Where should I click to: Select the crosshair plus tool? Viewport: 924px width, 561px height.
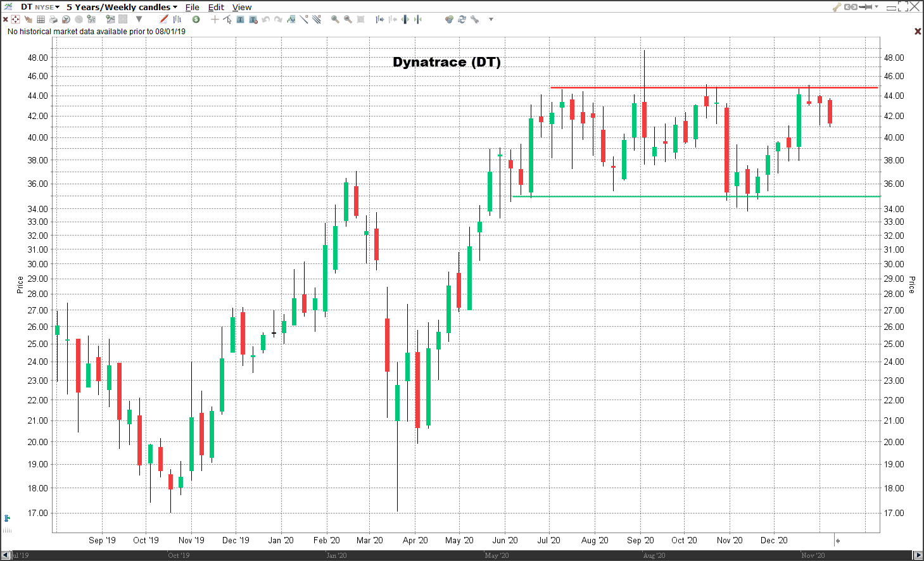(215, 20)
